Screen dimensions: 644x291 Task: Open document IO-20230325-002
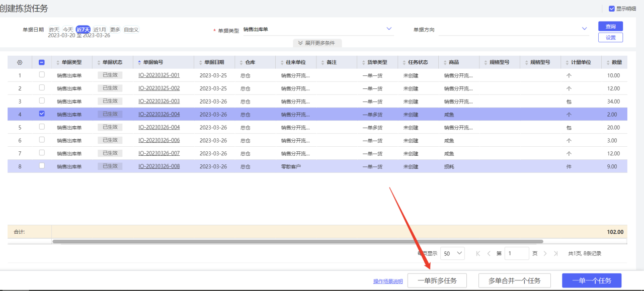click(159, 88)
